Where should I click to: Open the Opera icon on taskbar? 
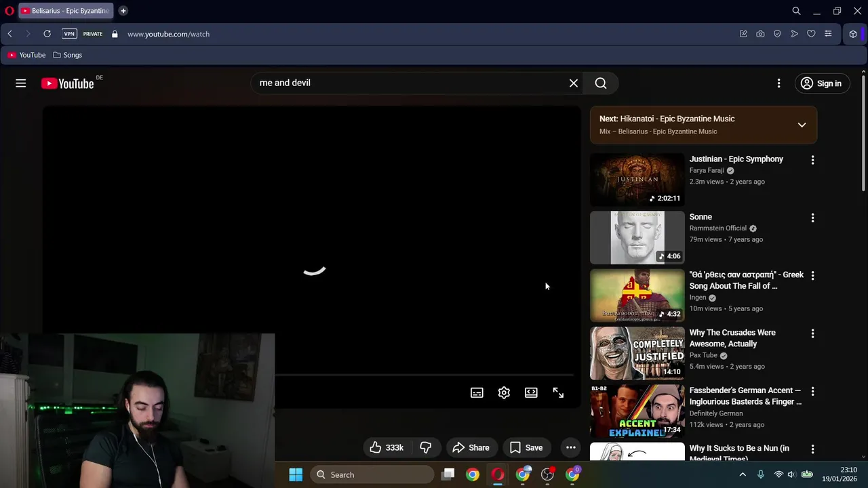pos(498,474)
